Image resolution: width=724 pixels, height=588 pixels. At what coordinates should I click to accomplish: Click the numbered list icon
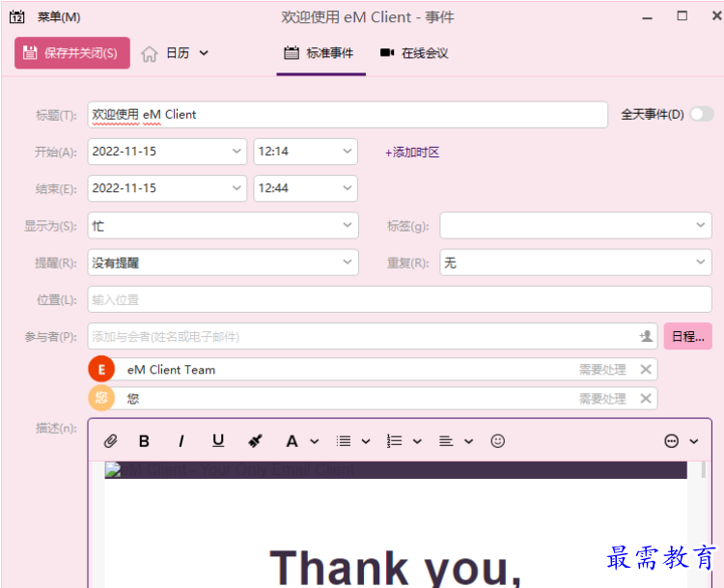pos(394,441)
